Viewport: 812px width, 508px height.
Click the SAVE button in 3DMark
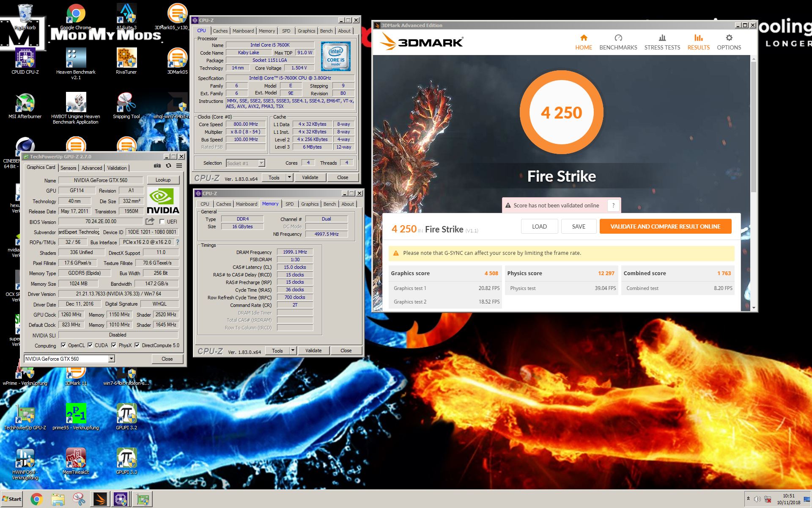pyautogui.click(x=579, y=226)
